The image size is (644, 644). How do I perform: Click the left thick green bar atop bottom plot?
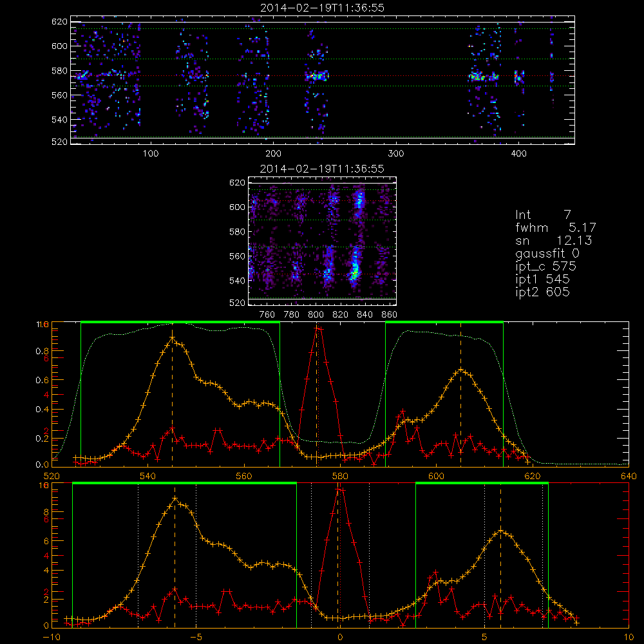(x=184, y=484)
